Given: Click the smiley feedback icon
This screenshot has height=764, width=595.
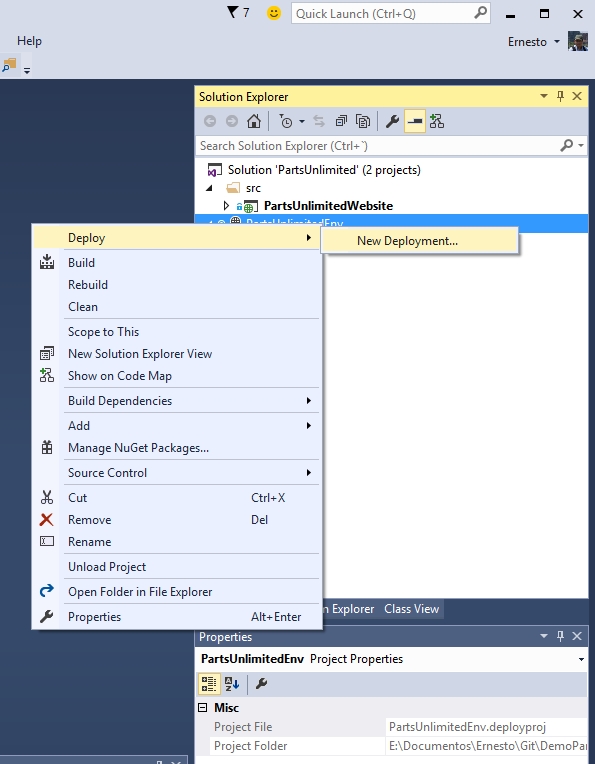Looking at the screenshot, I should tap(274, 13).
